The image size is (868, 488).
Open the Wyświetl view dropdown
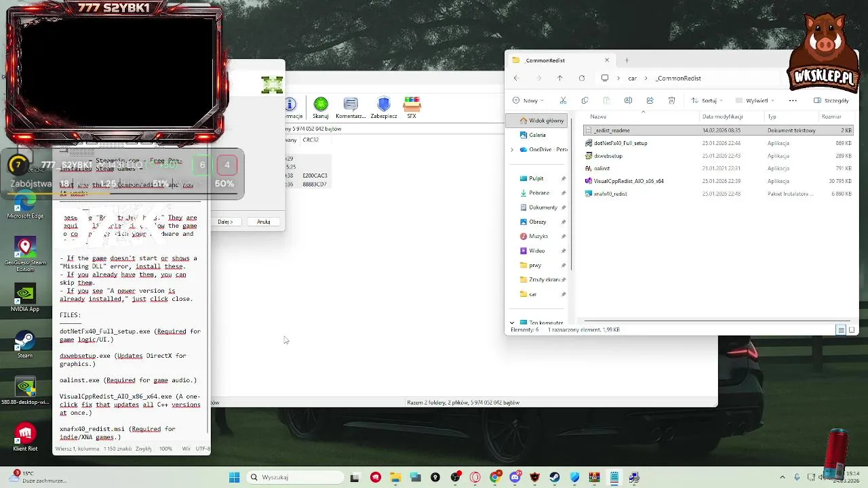[x=754, y=100]
